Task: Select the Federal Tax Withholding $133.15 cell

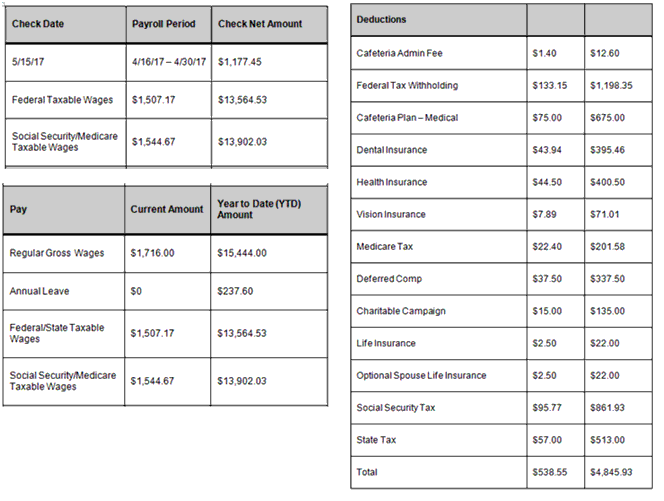Action: [556, 86]
